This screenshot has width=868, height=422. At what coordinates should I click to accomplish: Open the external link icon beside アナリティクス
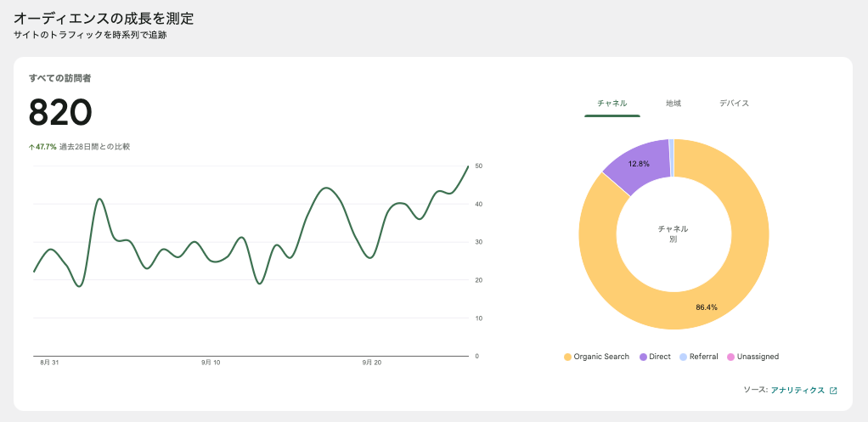(x=833, y=391)
